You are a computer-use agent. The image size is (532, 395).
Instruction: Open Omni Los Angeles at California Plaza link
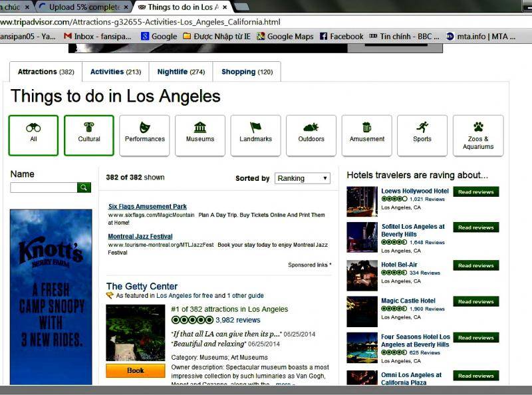pos(411,379)
